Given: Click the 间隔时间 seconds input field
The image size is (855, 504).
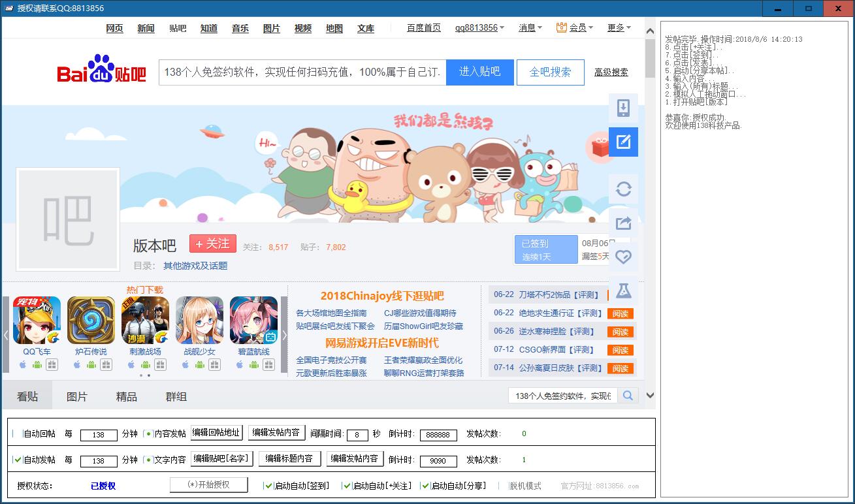Looking at the screenshot, I should 358,435.
